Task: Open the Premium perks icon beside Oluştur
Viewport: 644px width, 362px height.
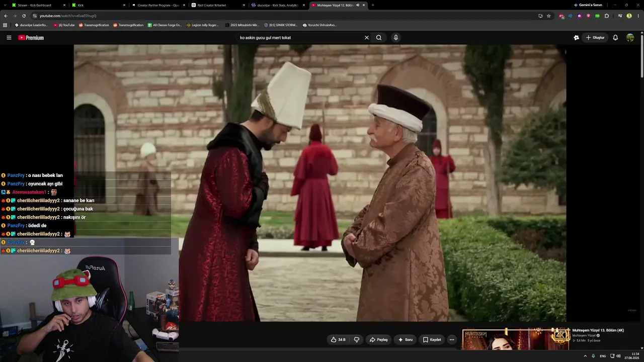Action: point(577,38)
